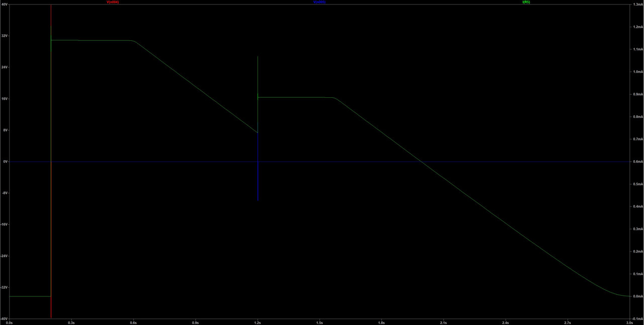Click the 0.3s time axis label
Screen dimensions: 644x325
click(x=71, y=322)
